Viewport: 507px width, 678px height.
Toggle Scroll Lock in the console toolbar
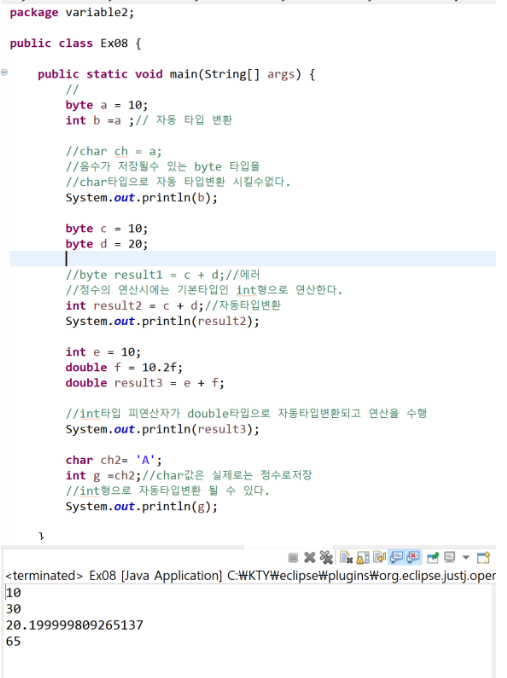point(363,558)
